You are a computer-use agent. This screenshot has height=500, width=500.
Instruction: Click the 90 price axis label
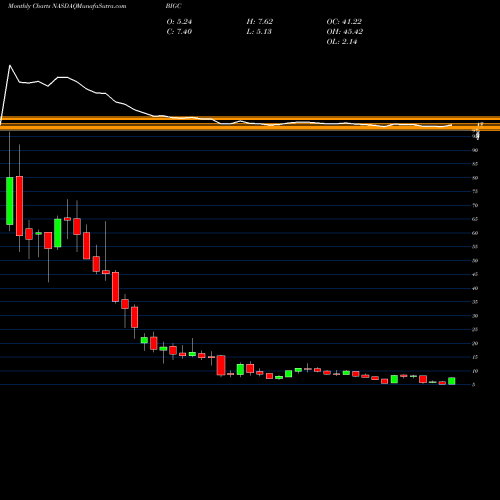(x=475, y=150)
